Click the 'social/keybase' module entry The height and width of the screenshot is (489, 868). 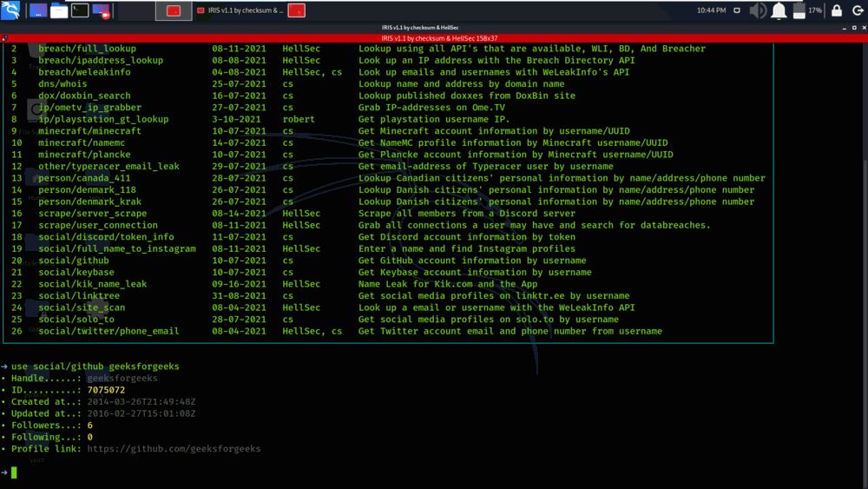[x=76, y=272]
